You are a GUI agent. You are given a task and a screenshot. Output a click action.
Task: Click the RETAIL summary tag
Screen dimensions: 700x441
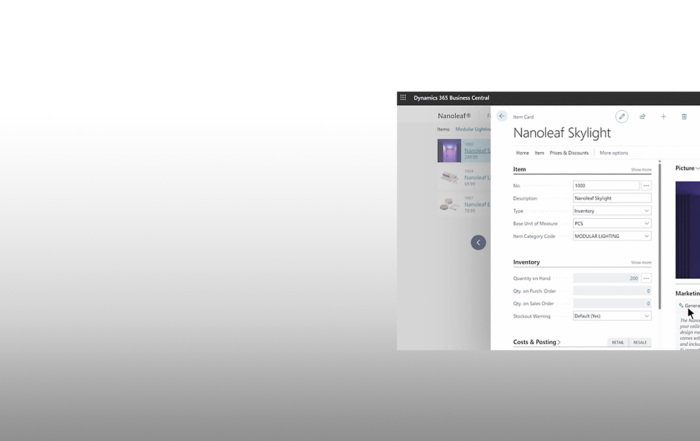tap(618, 342)
